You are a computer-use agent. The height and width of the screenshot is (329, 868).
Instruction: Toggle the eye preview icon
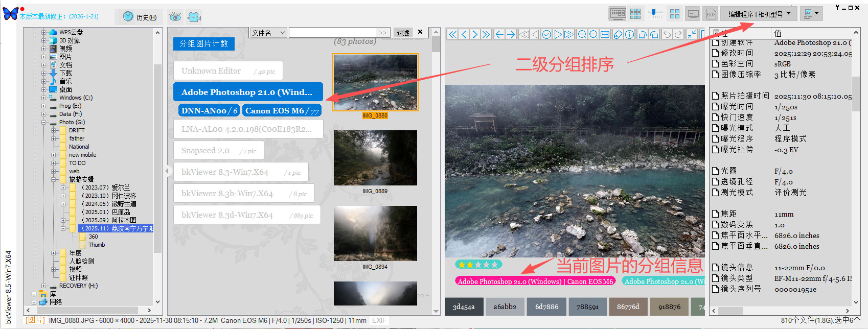tap(175, 17)
